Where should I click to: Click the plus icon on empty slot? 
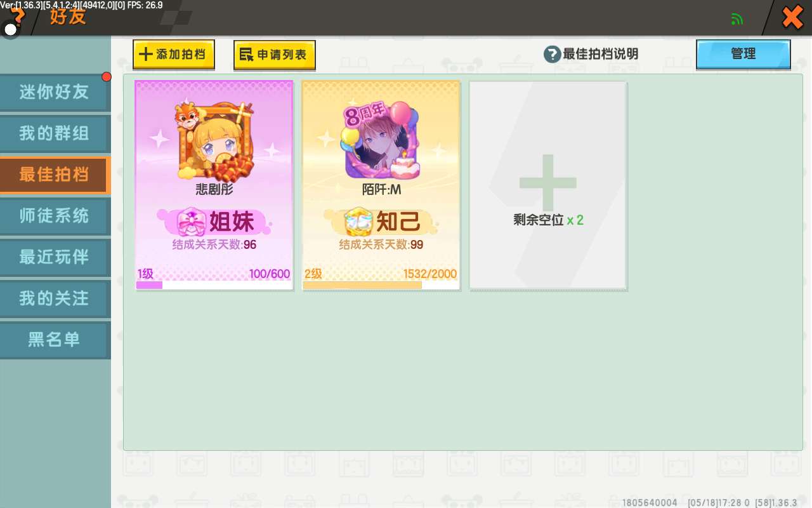click(547, 182)
